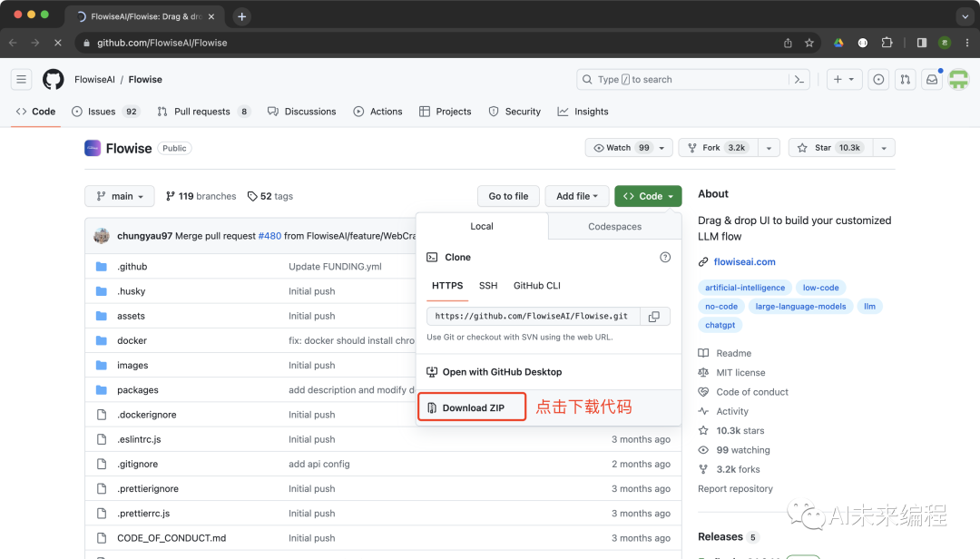Viewport: 980px width, 559px height.
Task: Fork the Flowise repository
Action: click(718, 148)
